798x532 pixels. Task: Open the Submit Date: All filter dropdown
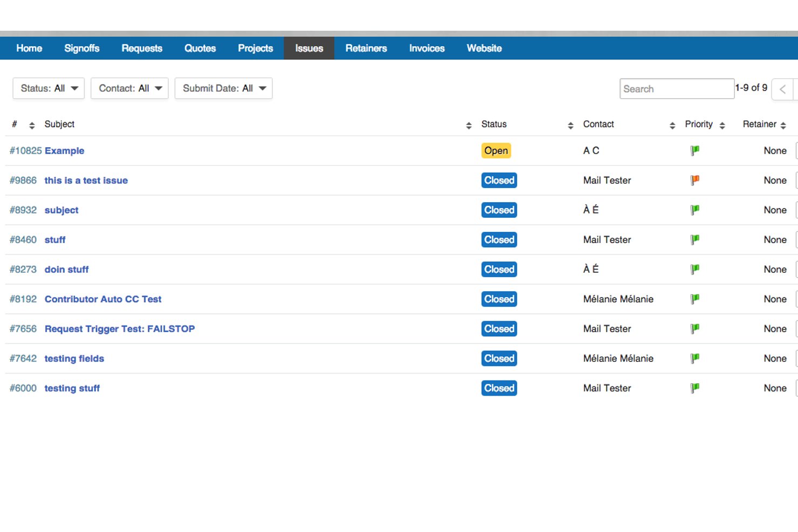pos(223,88)
